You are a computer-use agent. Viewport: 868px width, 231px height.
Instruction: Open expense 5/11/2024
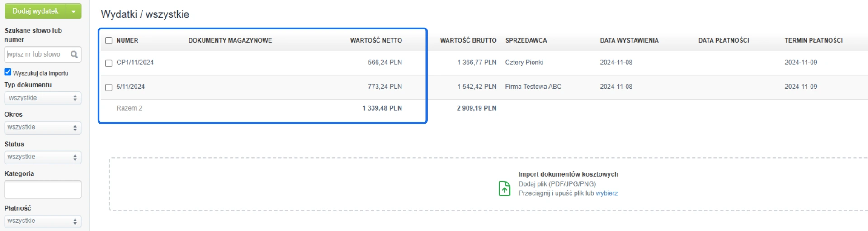point(131,87)
